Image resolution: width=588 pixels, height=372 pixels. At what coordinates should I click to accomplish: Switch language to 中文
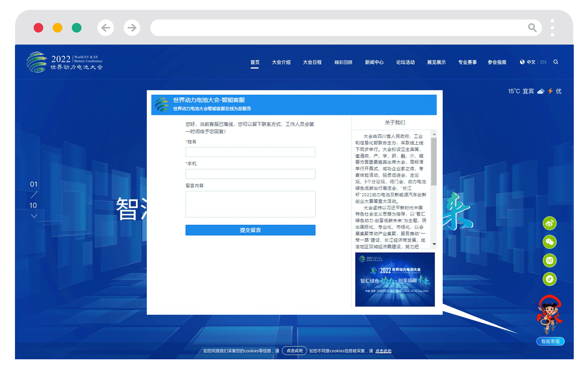[x=531, y=62]
